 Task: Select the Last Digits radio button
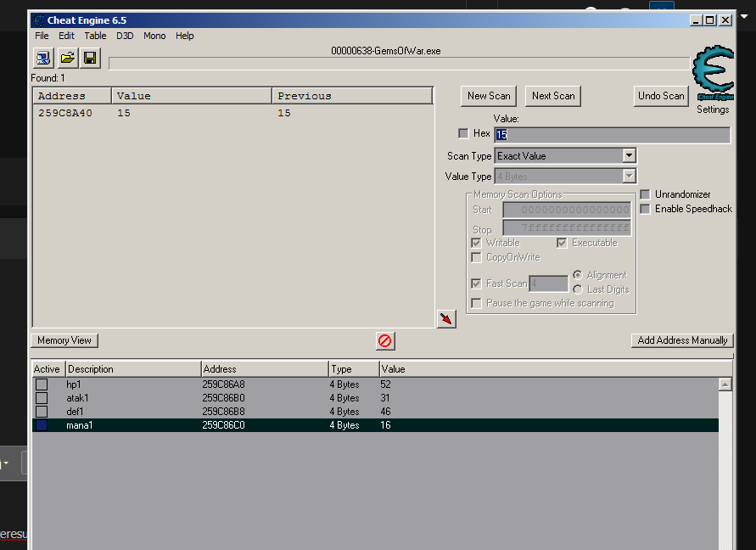(x=578, y=289)
